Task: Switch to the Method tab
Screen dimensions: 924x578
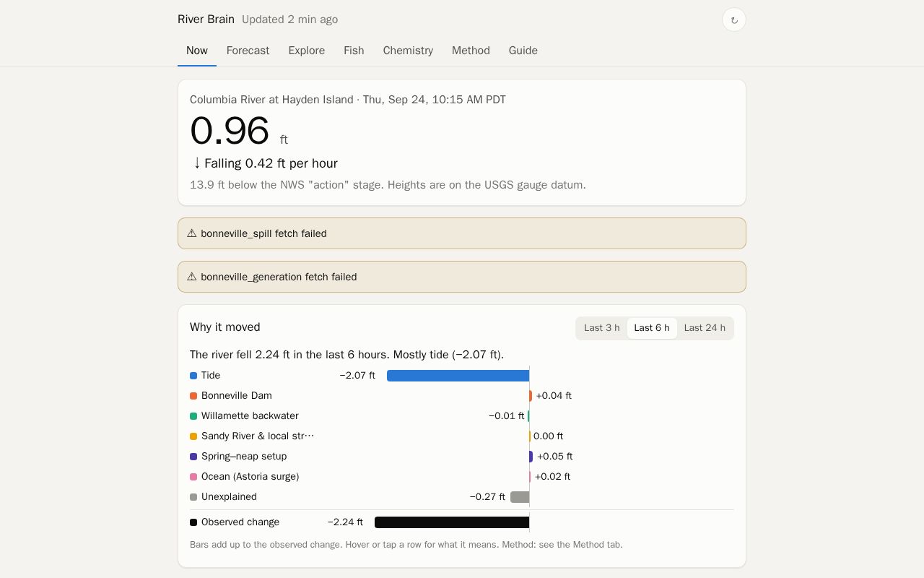Action: tap(471, 51)
